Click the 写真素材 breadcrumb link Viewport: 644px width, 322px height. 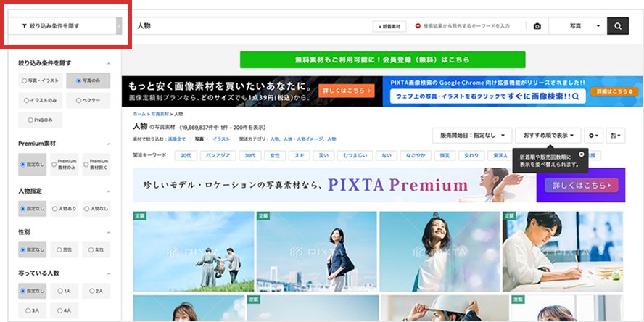point(160,114)
